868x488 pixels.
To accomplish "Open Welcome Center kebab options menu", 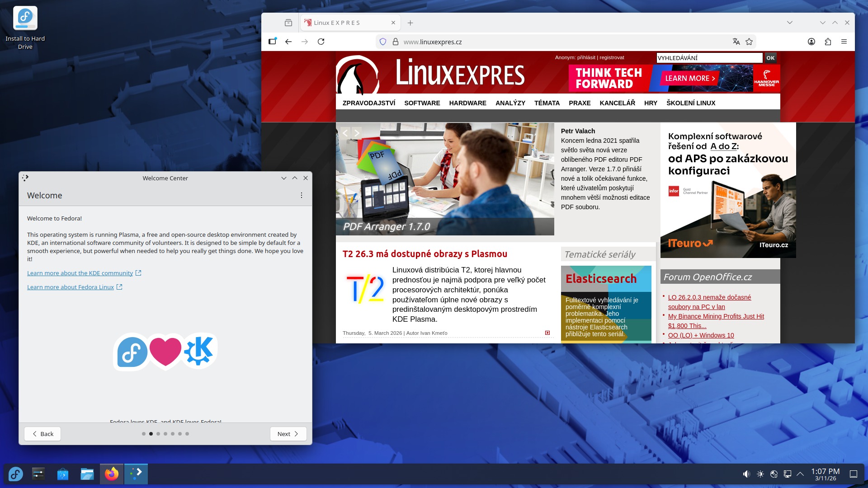I will tap(302, 195).
